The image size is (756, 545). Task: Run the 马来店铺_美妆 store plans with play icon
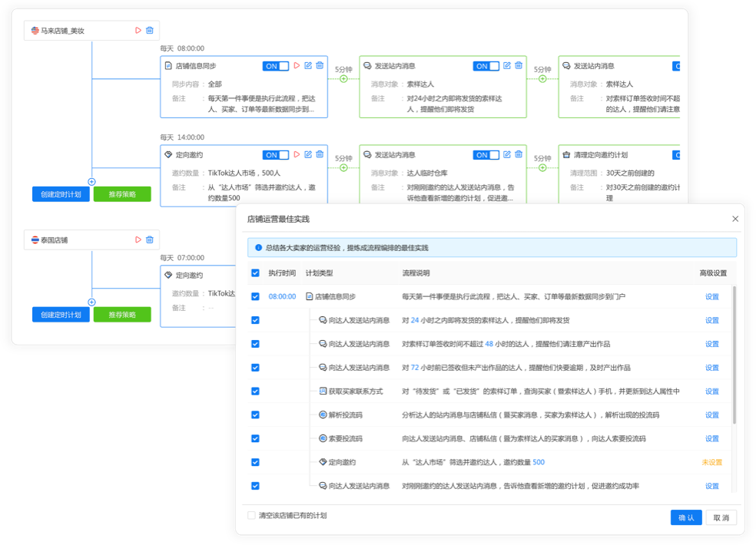coord(138,31)
